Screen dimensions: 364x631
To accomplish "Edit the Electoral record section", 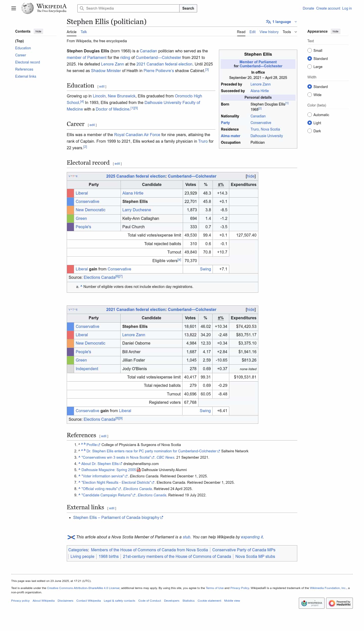I will tap(117, 164).
